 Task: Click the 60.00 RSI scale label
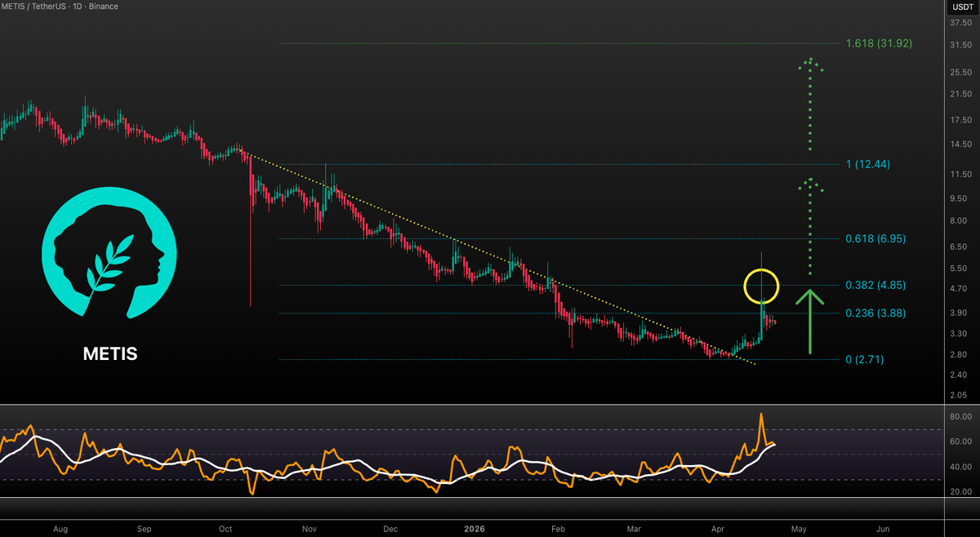pyautogui.click(x=960, y=442)
